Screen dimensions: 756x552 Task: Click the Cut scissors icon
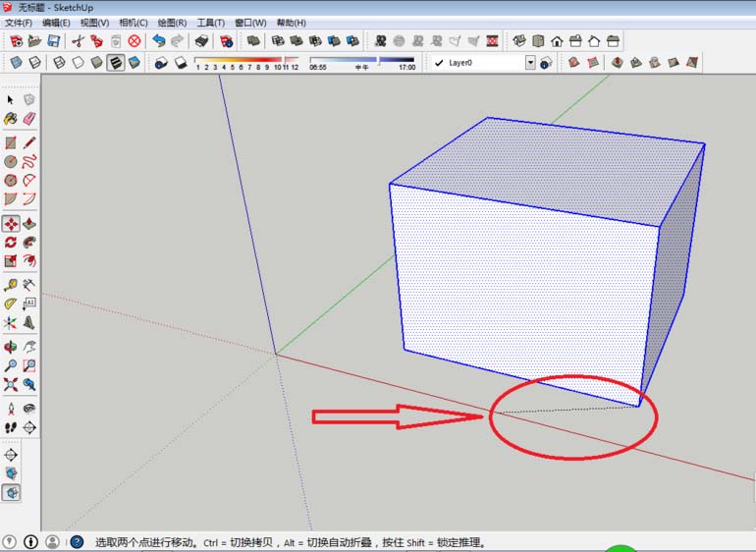78,41
